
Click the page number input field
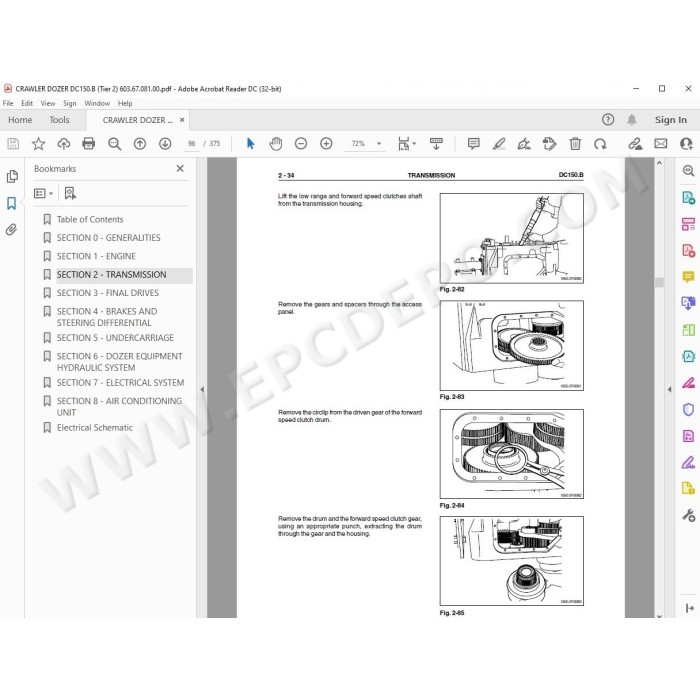point(192,144)
